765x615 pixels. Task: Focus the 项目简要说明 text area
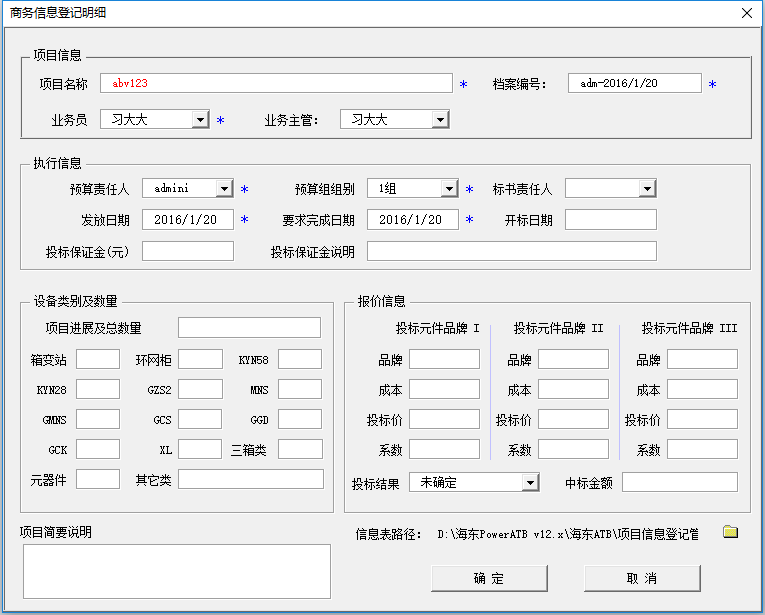175,571
